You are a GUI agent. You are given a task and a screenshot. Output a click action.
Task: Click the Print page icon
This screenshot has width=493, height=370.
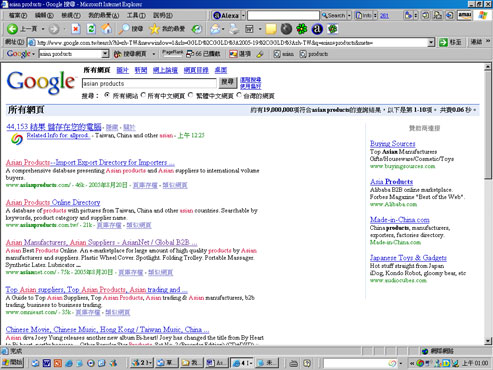pos(234,29)
